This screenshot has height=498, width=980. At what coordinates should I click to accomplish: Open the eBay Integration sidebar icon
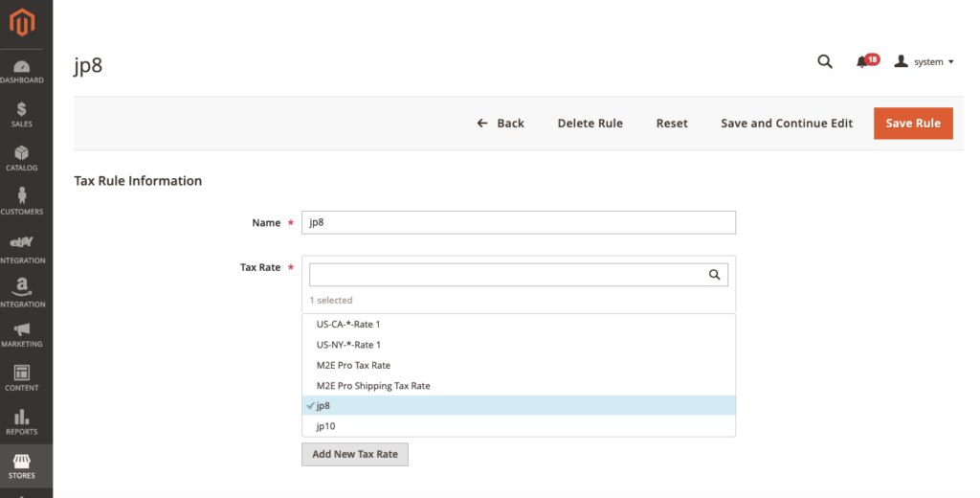22,249
